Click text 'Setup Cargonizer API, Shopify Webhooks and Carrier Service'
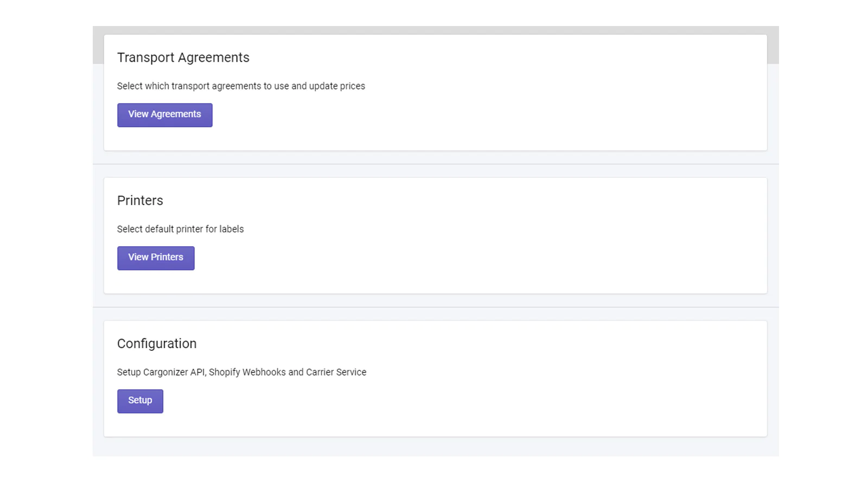Image resolution: width=868 pixels, height=488 pixels. click(x=241, y=373)
